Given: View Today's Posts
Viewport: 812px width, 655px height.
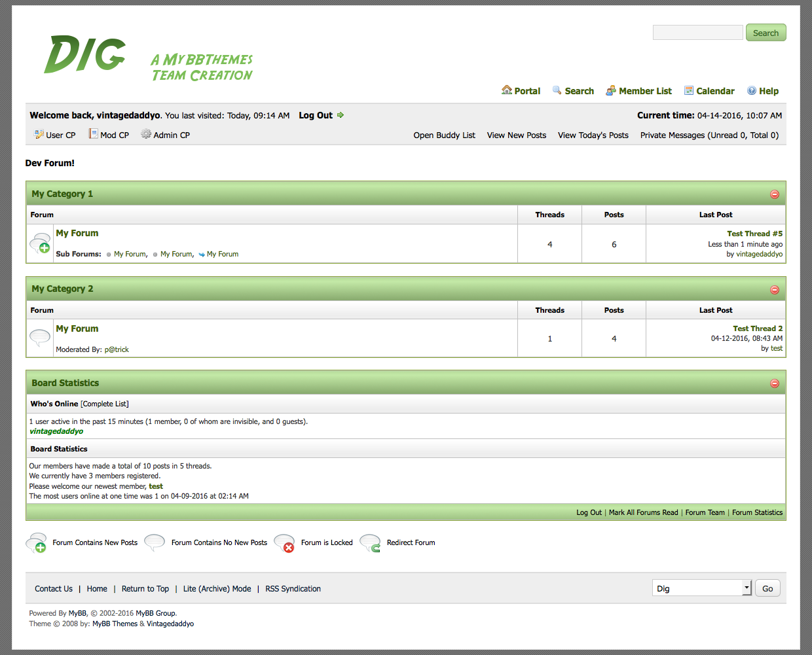Looking at the screenshot, I should (593, 135).
